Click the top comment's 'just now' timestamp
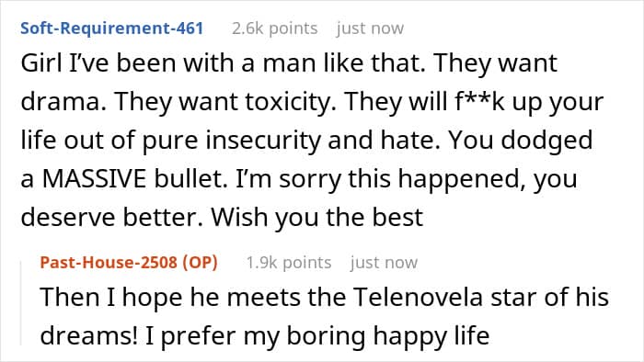Screen dimensions: 644x362 pyautogui.click(x=370, y=28)
